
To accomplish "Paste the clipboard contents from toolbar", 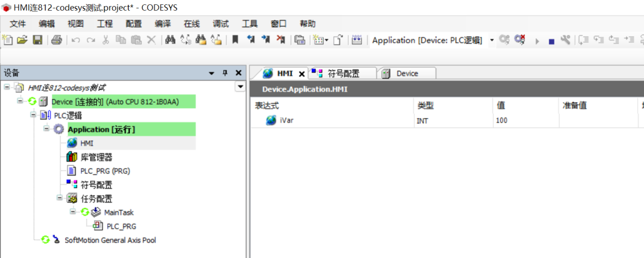I will click(x=136, y=40).
